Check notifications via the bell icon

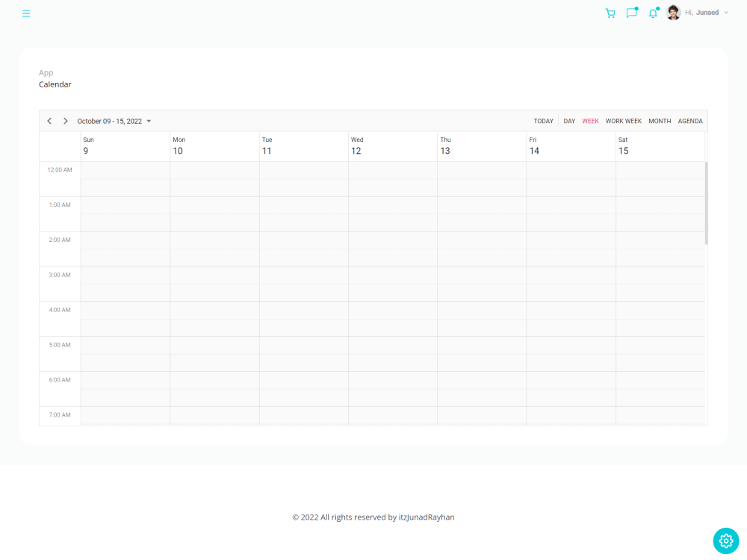[x=652, y=13]
